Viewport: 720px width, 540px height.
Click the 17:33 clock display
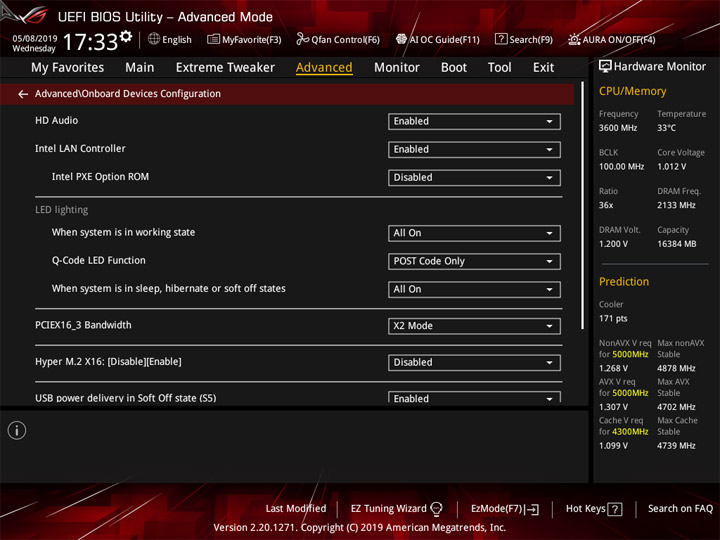[x=90, y=42]
